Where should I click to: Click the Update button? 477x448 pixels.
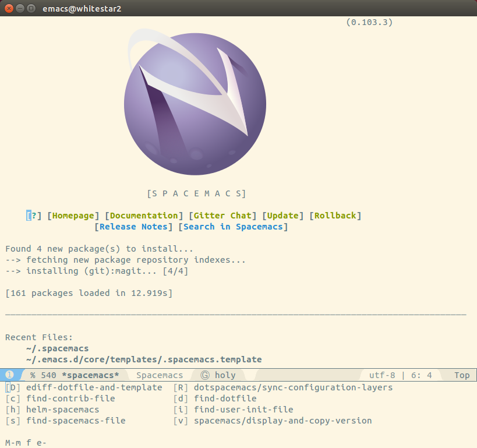[283, 216]
